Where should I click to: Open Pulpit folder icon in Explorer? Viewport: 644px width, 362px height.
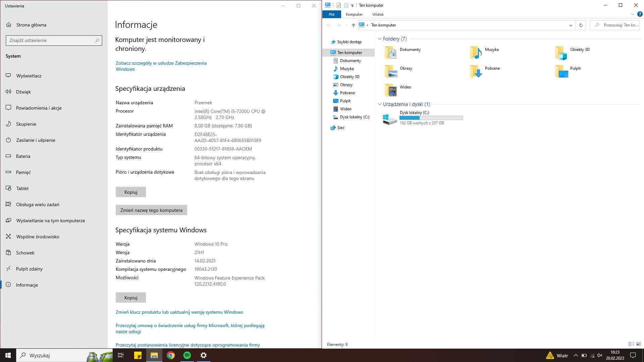click(561, 72)
